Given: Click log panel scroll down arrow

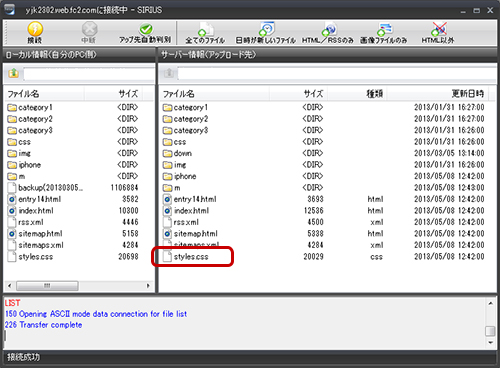Looking at the screenshot, I should 490,343.
